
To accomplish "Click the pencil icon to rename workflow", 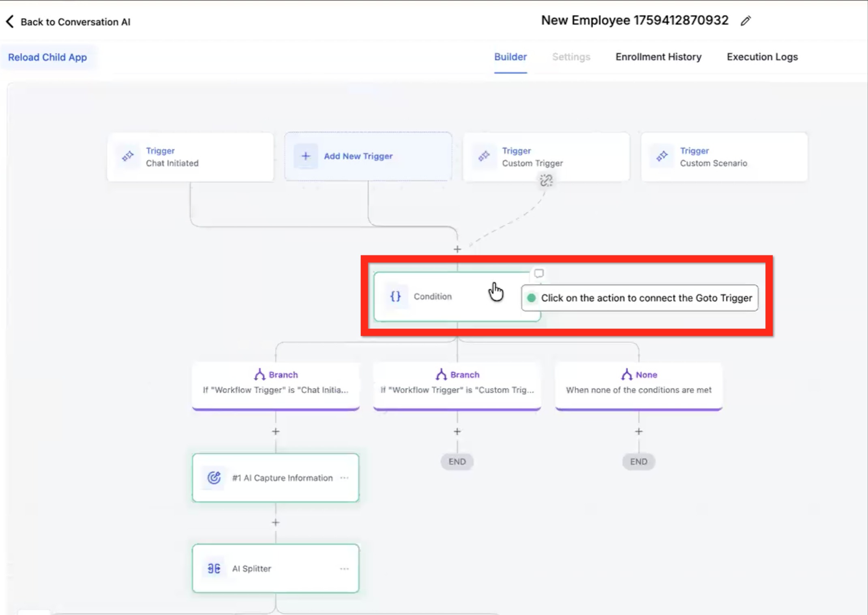I will [x=746, y=21].
